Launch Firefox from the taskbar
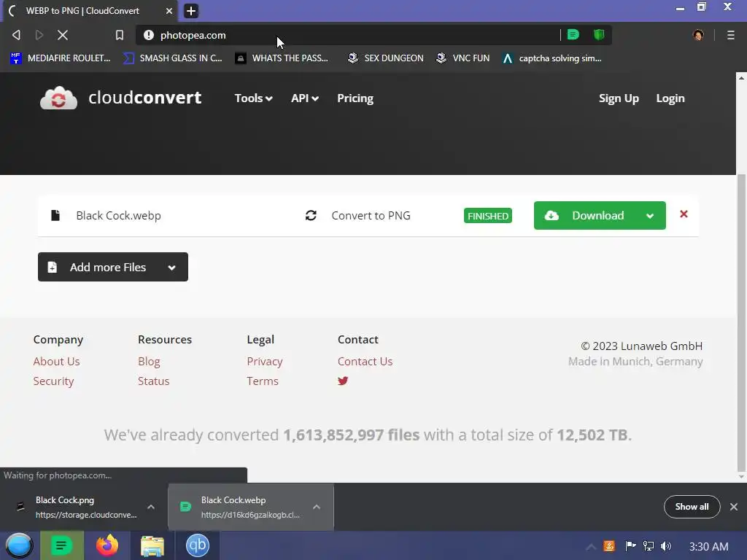Image resolution: width=747 pixels, height=560 pixels. click(107, 545)
